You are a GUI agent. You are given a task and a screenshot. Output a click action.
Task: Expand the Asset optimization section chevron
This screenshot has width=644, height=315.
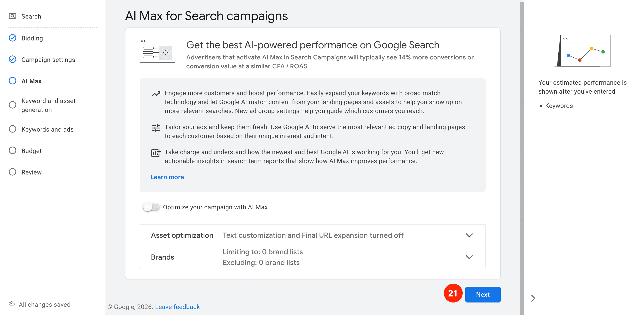click(x=469, y=235)
